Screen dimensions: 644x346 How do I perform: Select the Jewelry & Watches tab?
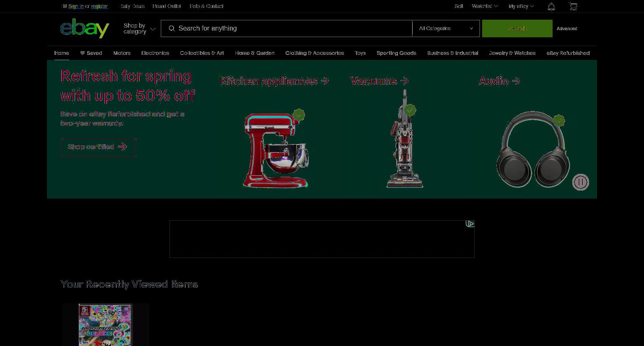[512, 53]
